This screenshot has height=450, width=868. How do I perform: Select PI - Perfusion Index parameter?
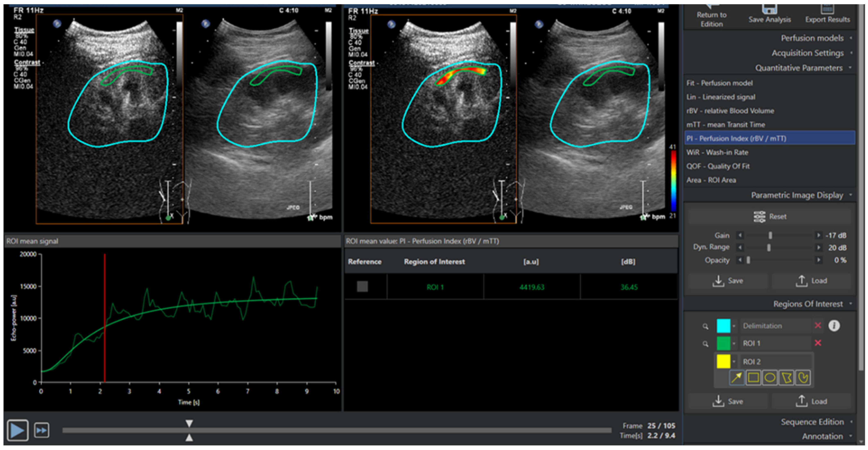click(770, 138)
